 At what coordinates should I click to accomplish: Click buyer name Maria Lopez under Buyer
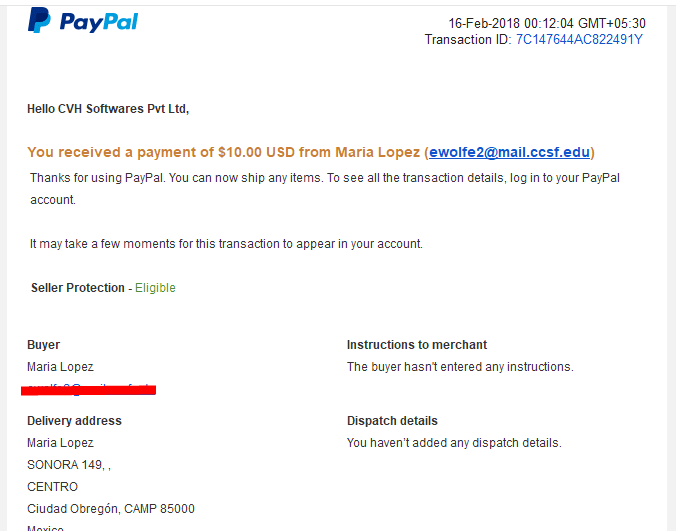[60, 367]
